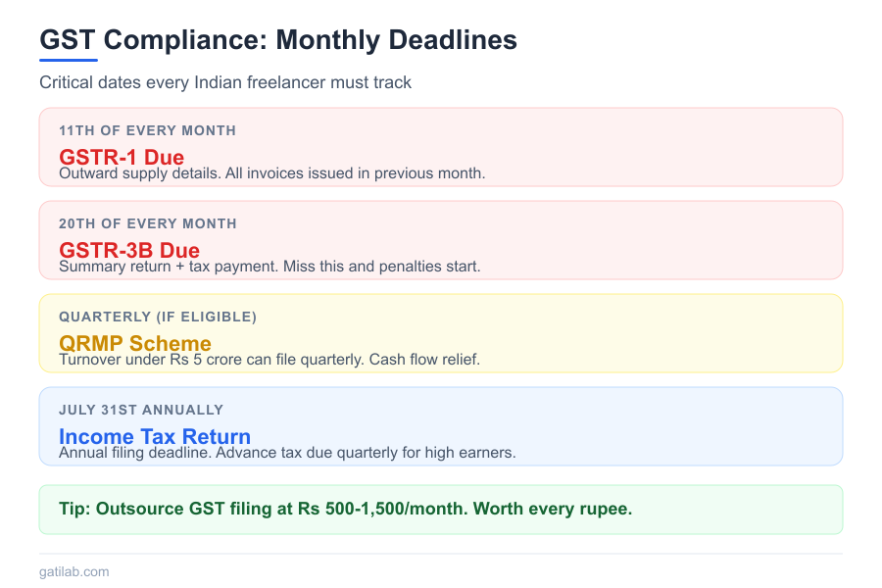The image size is (882, 588).
Task: Open the GSTR-1 Due heading
Action: point(122,156)
